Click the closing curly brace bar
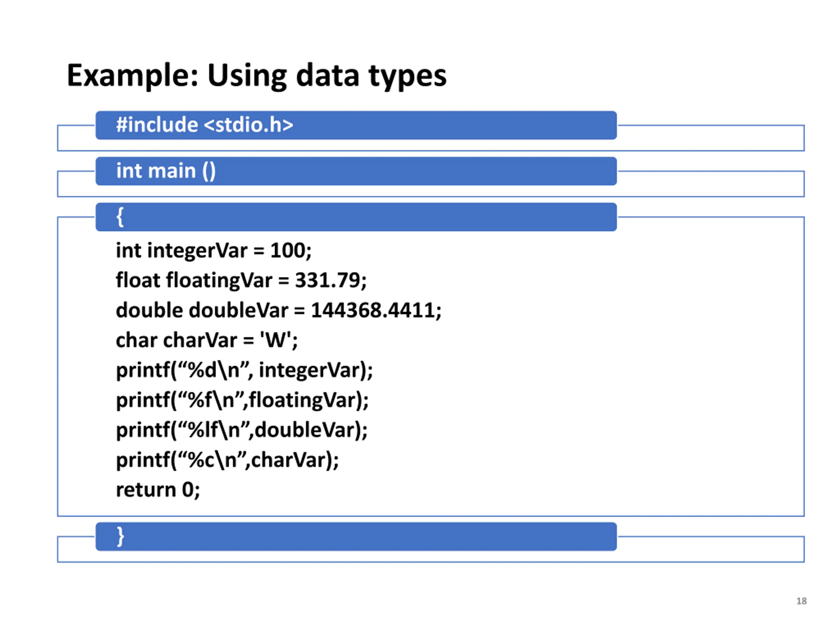The width and height of the screenshot is (840, 630). click(x=356, y=536)
